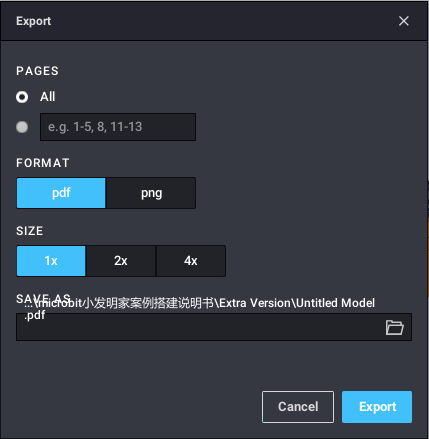Switch the format to png
This screenshot has height=439, width=429.
(x=151, y=193)
